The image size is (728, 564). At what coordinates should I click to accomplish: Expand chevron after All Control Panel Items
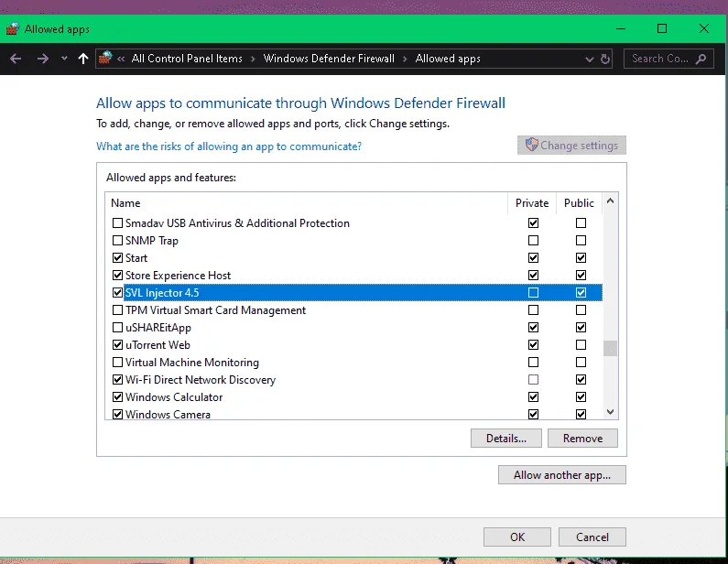point(253,59)
